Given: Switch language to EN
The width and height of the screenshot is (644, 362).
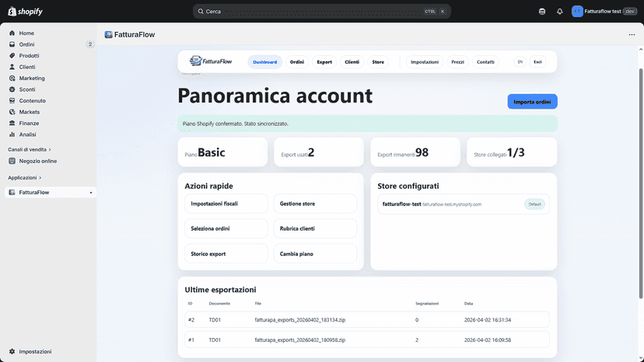Looking at the screenshot, I should 520,62.
